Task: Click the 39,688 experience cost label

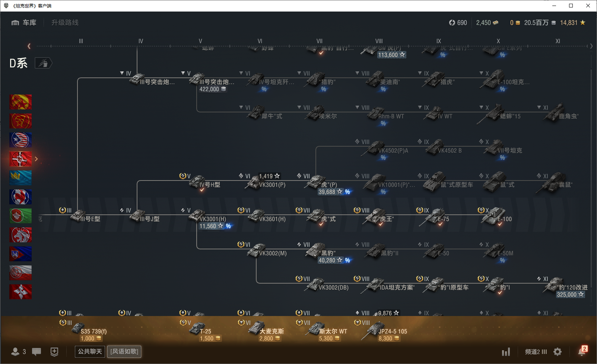Action: [x=330, y=192]
